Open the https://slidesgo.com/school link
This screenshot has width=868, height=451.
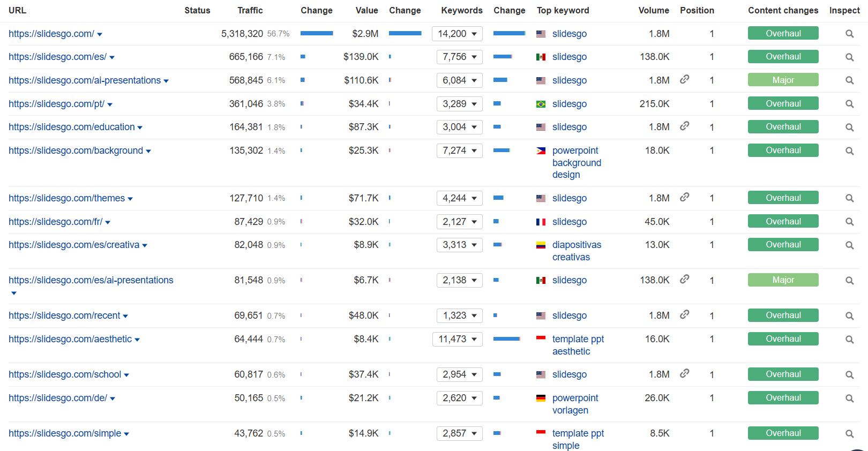[x=65, y=374]
